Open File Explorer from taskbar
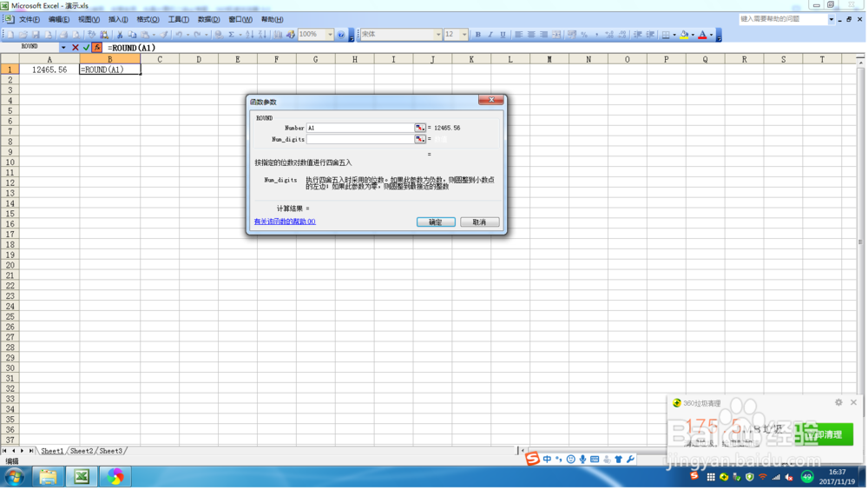The height and width of the screenshot is (490, 868). click(x=48, y=478)
